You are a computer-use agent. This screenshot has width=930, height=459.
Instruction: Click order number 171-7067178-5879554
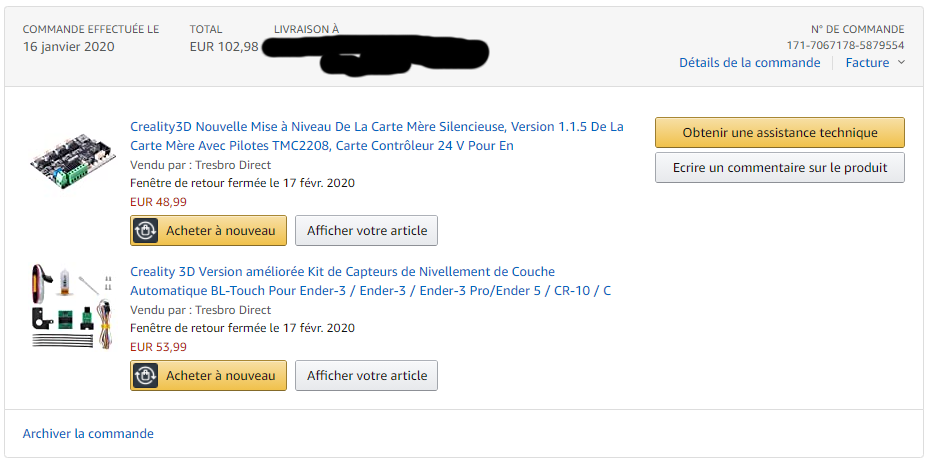pyautogui.click(x=845, y=45)
